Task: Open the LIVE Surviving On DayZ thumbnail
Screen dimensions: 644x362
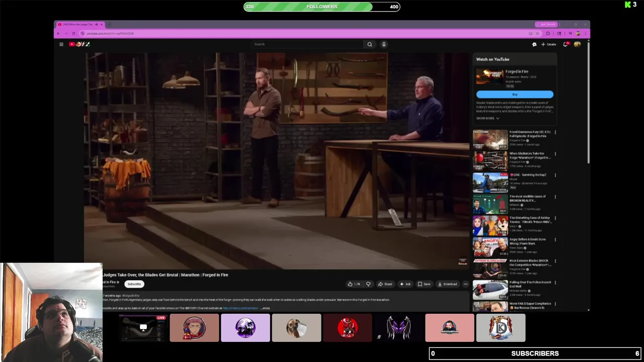Action: point(491,182)
